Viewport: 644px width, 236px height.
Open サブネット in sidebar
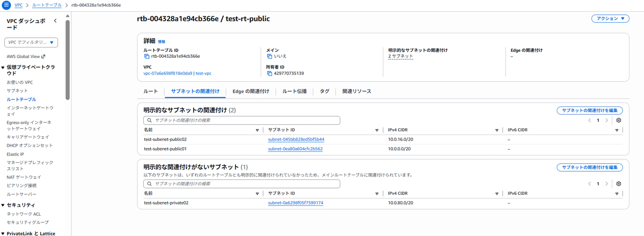point(17,91)
